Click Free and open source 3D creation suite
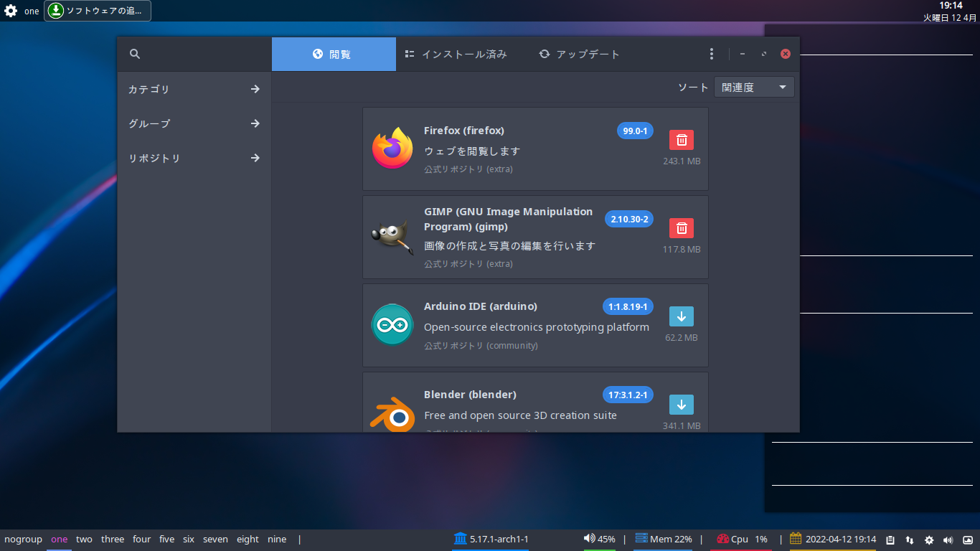Viewport: 980px width, 551px height. pyautogui.click(x=520, y=415)
